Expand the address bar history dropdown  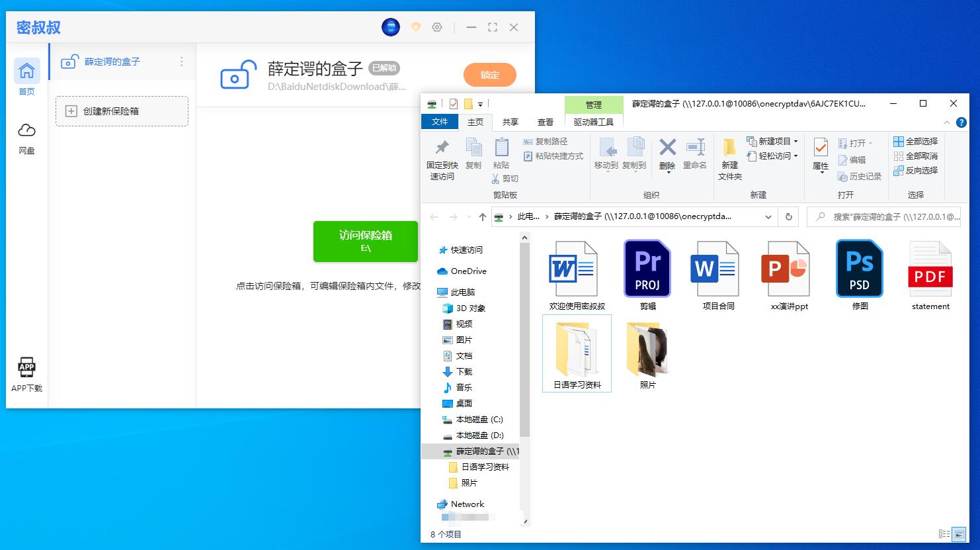tap(768, 217)
